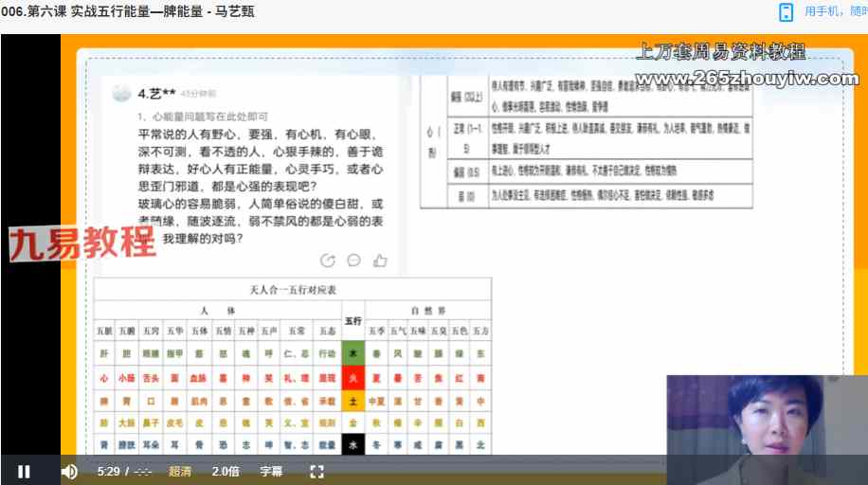868x485 pixels.
Task: Open the 超清 video quality menu
Action: coord(180,471)
